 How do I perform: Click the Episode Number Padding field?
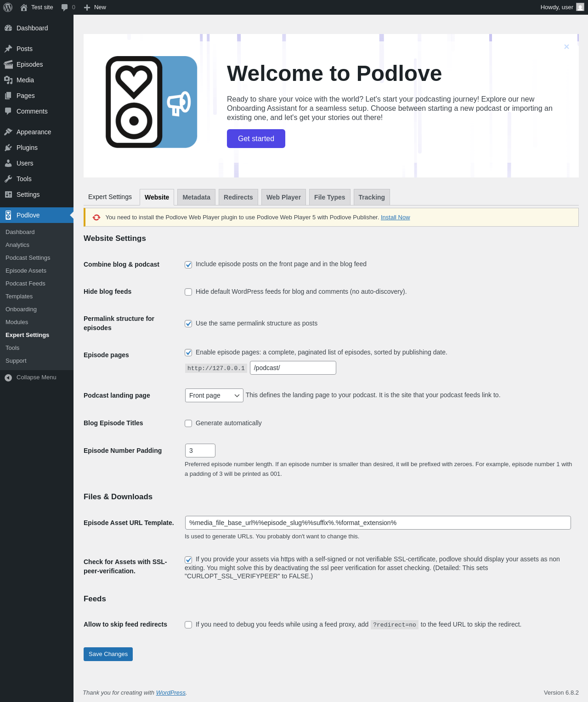pos(200,451)
